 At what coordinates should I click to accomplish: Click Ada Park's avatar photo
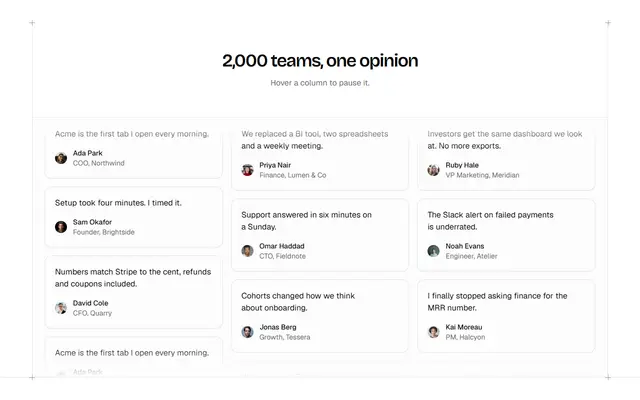(x=61, y=158)
